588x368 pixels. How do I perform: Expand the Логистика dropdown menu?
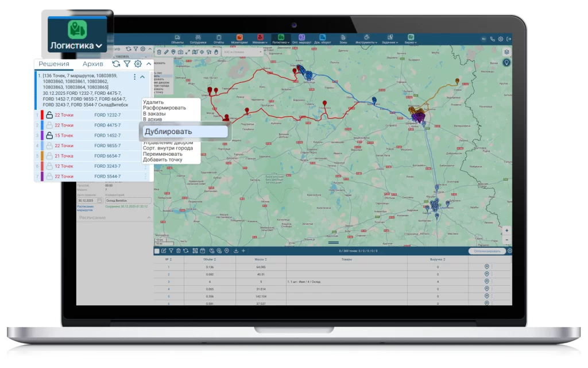click(77, 45)
